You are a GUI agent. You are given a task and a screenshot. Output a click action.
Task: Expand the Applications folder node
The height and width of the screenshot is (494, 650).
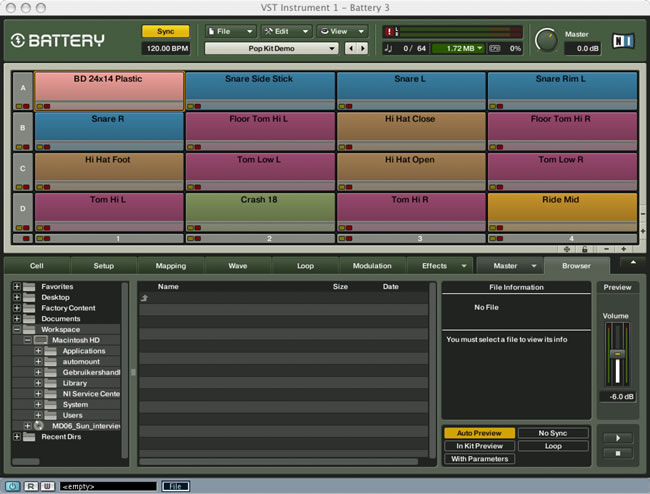tap(38, 351)
